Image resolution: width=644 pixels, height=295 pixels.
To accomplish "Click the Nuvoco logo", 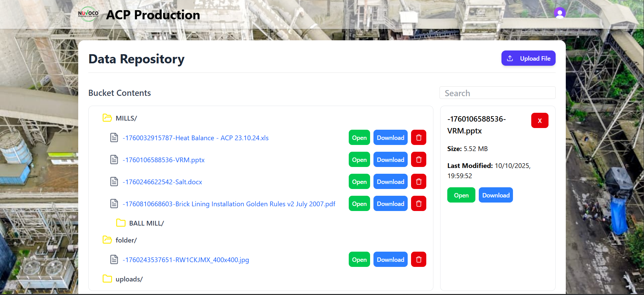I will pos(88,14).
